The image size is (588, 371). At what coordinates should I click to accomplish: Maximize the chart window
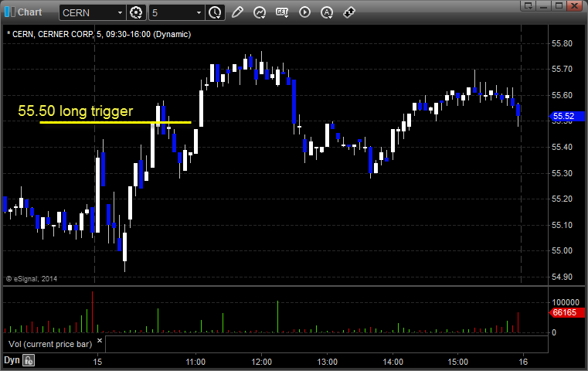click(x=559, y=5)
